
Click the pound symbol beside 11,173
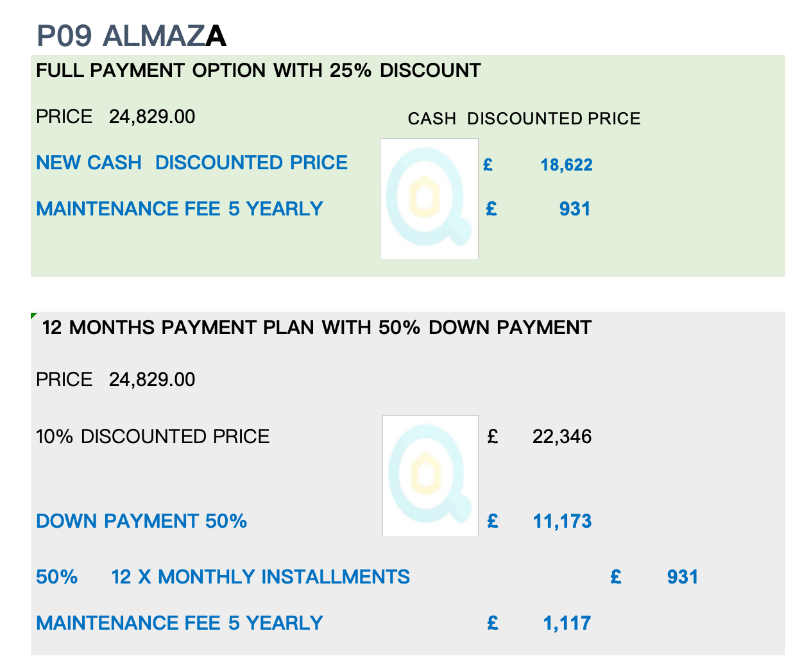click(x=493, y=521)
